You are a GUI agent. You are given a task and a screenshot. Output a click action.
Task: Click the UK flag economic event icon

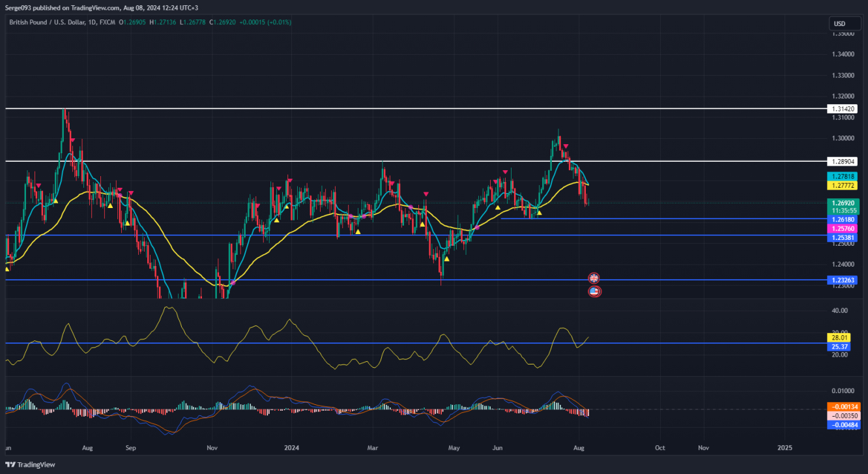click(x=594, y=278)
